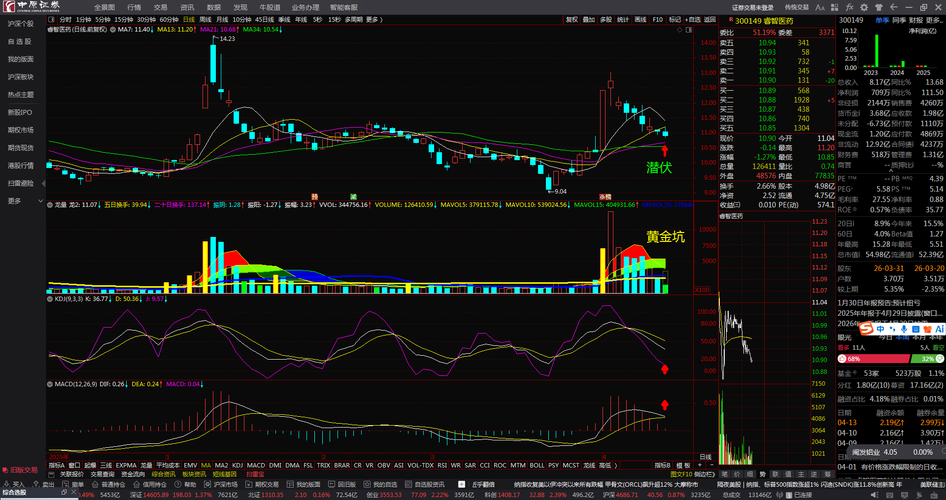This screenshot has height=500, width=946.
Task: Toggle the MACD(12,26,9) indicator settings circle
Action: click(49, 384)
